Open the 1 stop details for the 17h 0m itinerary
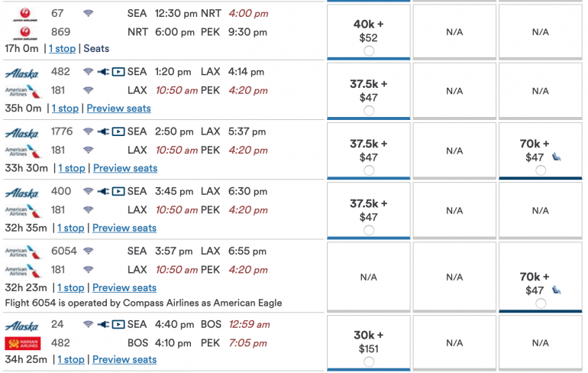Screen dimensions: 588x373 pyautogui.click(x=62, y=49)
